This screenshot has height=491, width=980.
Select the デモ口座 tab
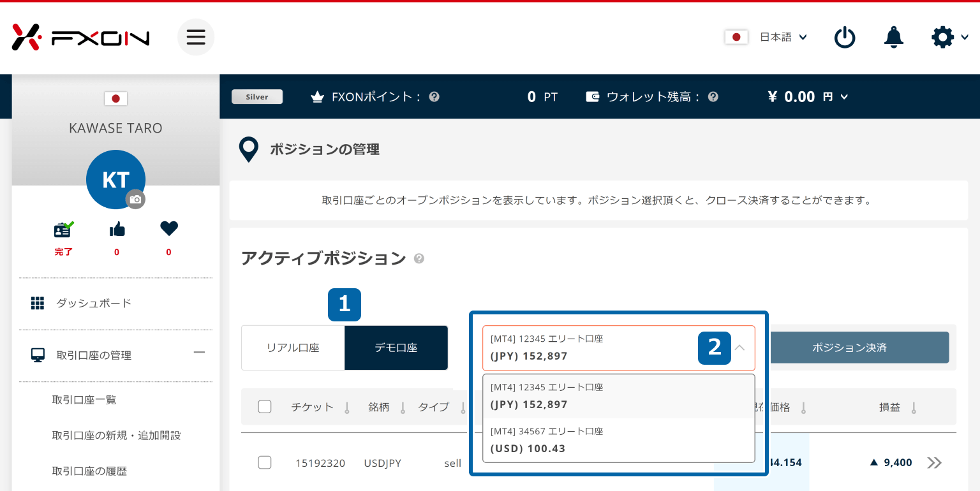(396, 348)
